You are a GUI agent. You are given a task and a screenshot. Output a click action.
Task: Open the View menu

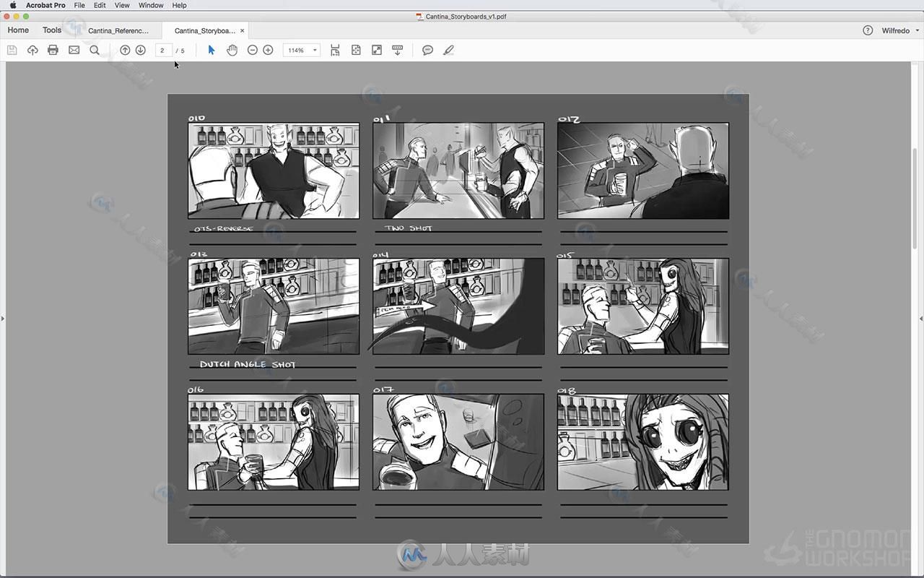[122, 5]
